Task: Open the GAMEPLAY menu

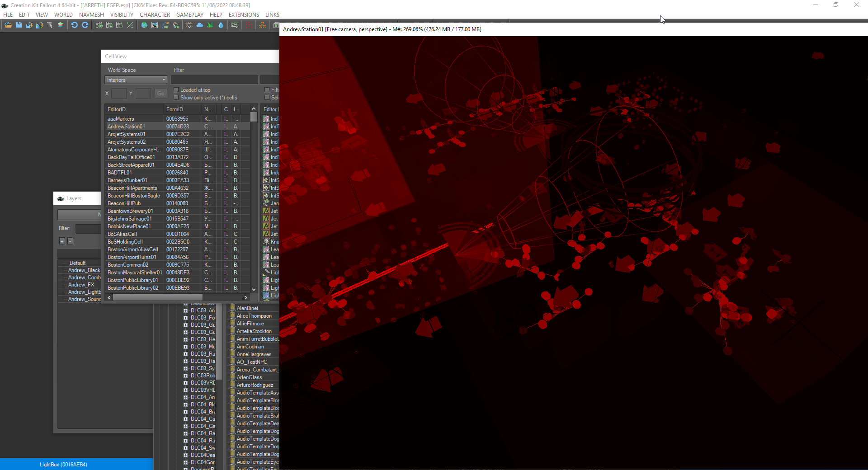Action: [190, 15]
